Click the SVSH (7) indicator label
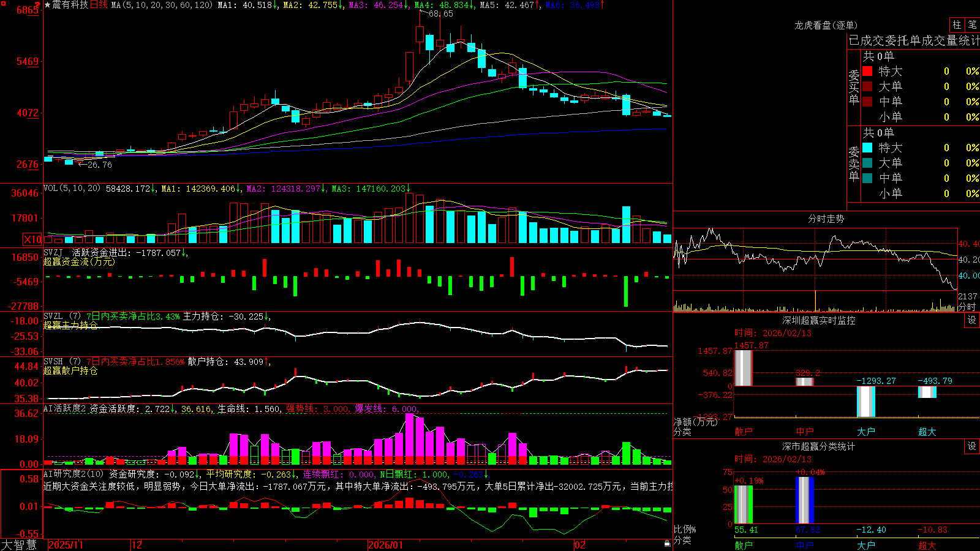The height and width of the screenshot is (551, 980). click(x=62, y=362)
